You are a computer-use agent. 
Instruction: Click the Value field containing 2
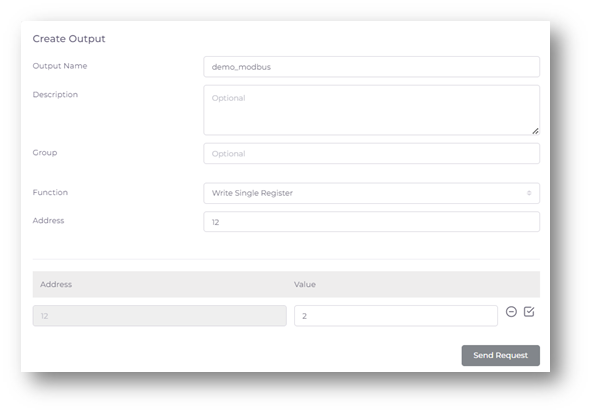396,316
